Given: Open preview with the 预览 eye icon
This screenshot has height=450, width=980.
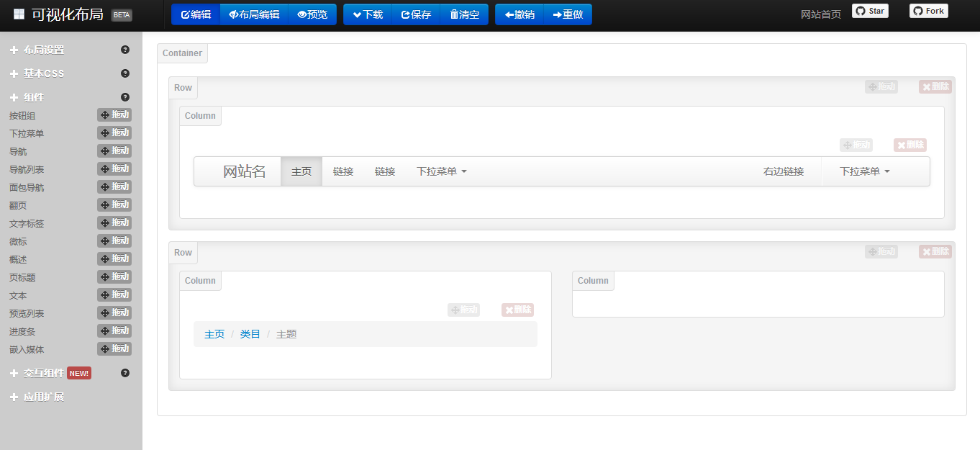Looking at the screenshot, I should coord(301,14).
